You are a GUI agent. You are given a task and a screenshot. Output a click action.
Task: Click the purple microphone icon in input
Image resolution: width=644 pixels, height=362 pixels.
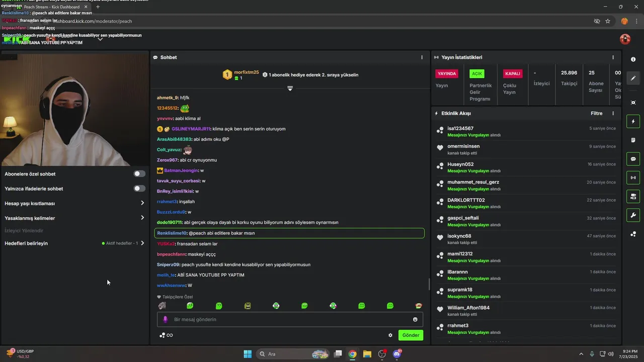coord(165,319)
